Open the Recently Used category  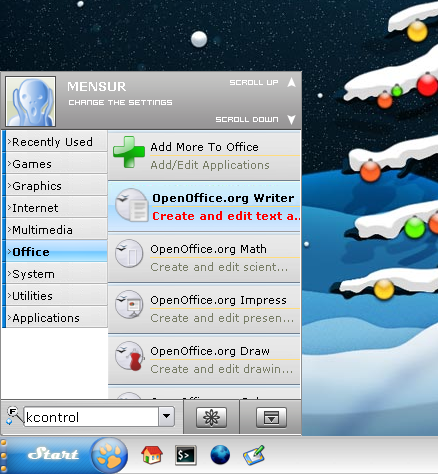(x=56, y=142)
